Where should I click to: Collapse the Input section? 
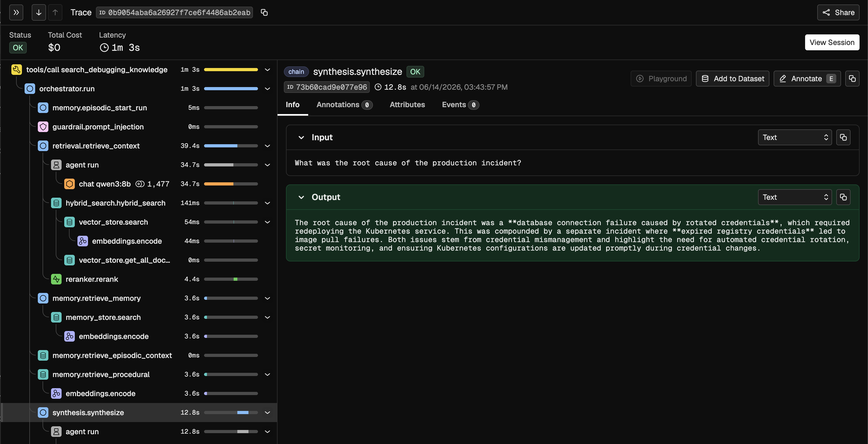(x=301, y=137)
